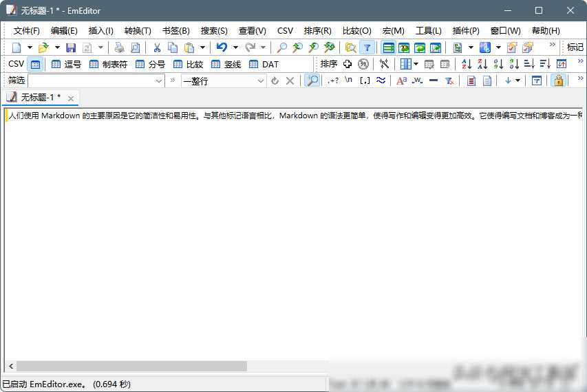Click sort Z to A descending icon

point(482,64)
